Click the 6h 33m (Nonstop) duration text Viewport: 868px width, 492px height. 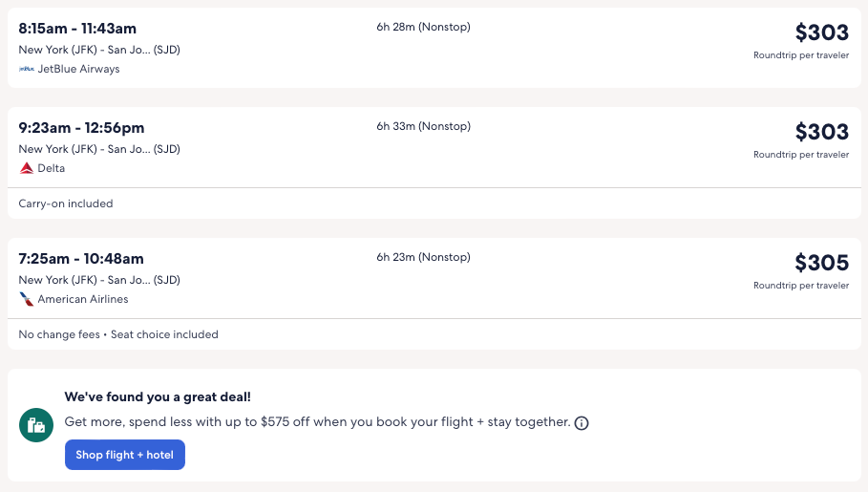click(x=423, y=126)
